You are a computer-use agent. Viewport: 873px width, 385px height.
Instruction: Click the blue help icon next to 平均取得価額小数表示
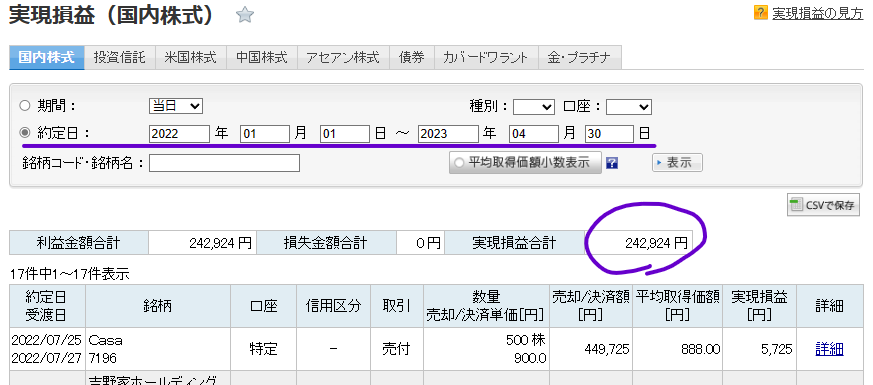coord(612,163)
